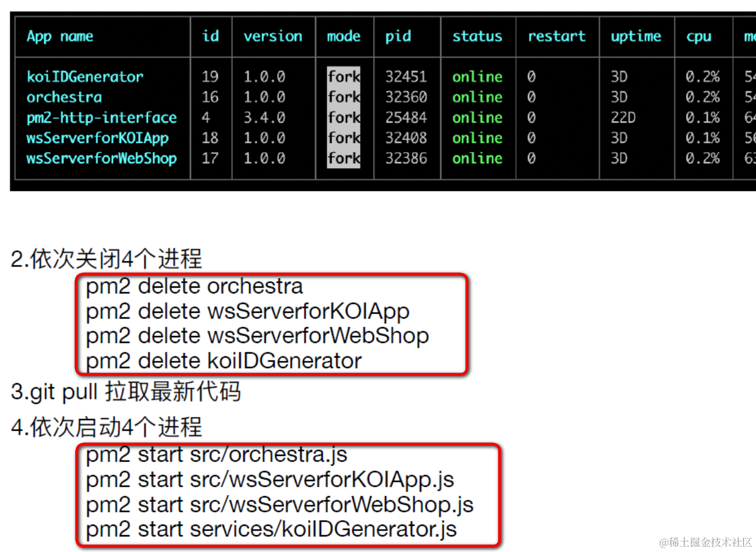Click the "pid" column header
756x552 pixels.
pos(398,37)
